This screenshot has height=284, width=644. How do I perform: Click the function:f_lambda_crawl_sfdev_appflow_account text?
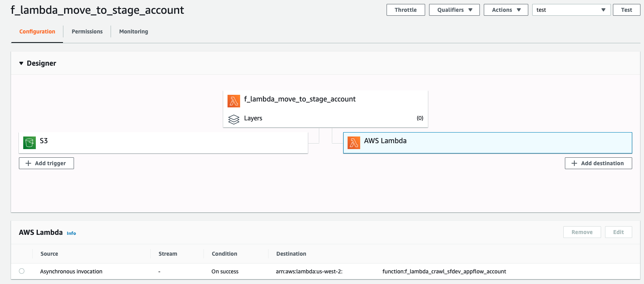444,271
